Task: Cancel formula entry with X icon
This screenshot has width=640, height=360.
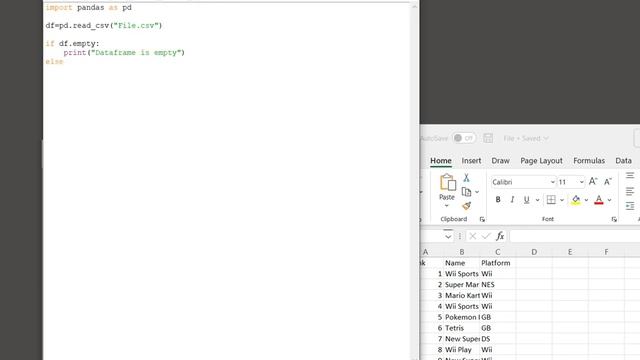Action: tap(472, 236)
